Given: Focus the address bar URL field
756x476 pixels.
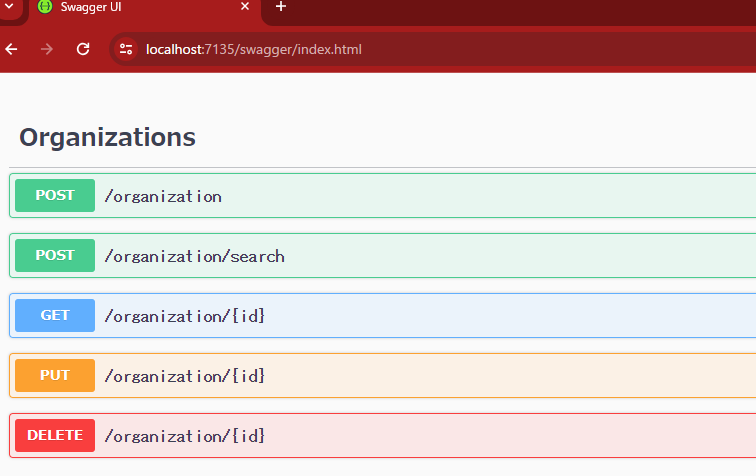Looking at the screenshot, I should coord(434,49).
